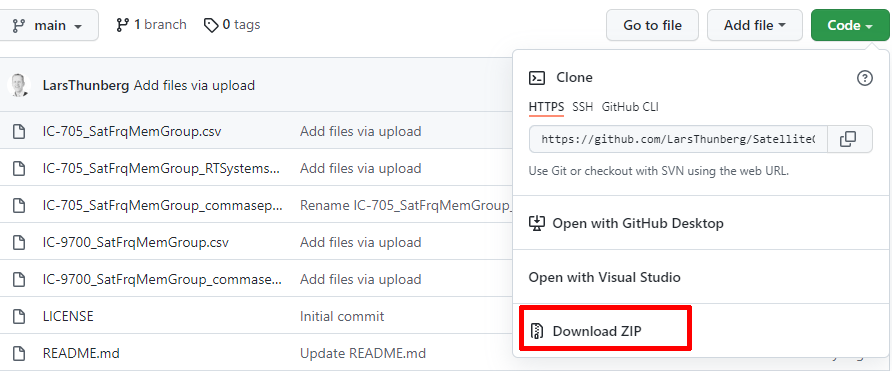Click the tag icon beside 0 tags

coord(211,26)
